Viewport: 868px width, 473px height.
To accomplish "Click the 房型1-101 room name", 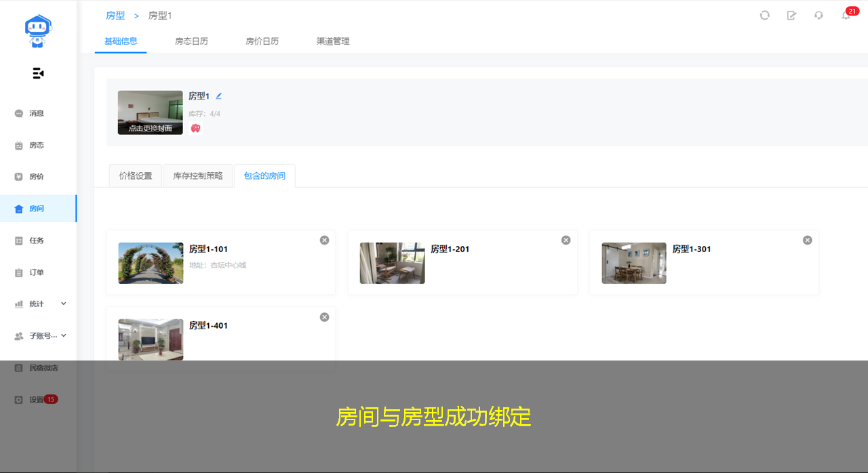I will point(209,249).
